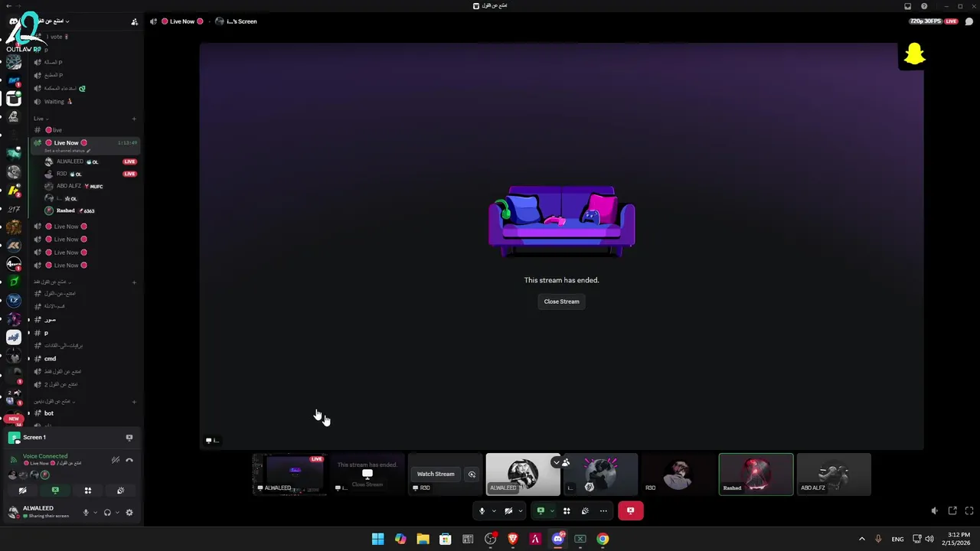The height and width of the screenshot is (551, 980).
Task: Launch an activity from the sidebar voice panel
Action: tap(88, 491)
